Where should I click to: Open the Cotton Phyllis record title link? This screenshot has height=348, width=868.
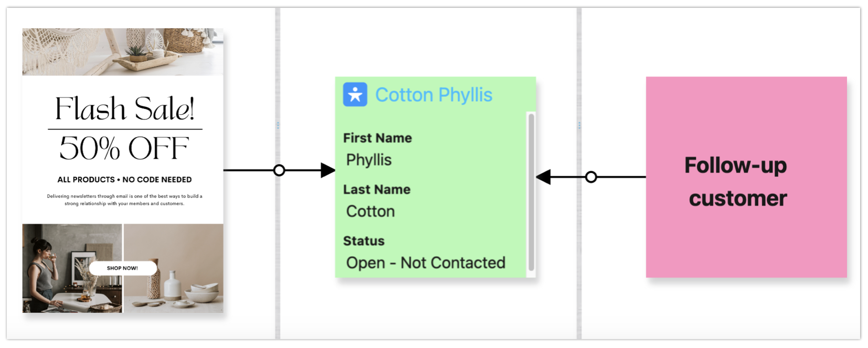point(433,95)
